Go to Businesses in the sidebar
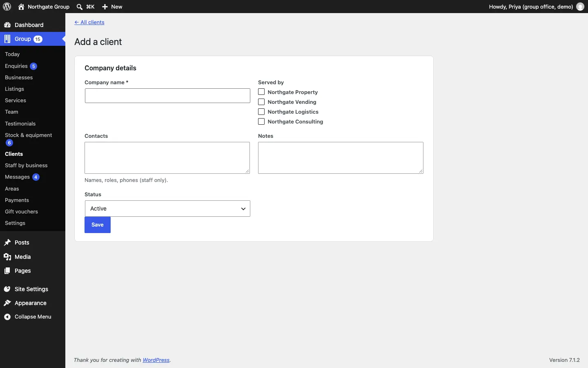This screenshot has width=588, height=368. coord(19,78)
